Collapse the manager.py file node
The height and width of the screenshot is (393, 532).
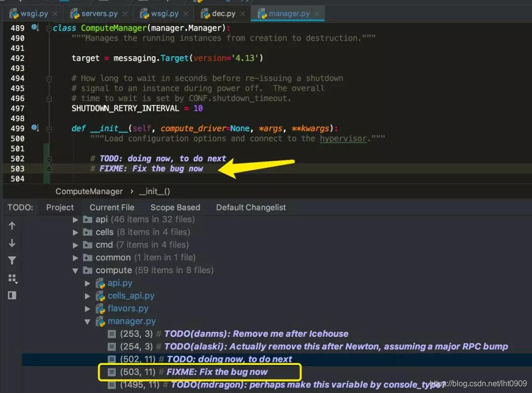click(x=88, y=322)
